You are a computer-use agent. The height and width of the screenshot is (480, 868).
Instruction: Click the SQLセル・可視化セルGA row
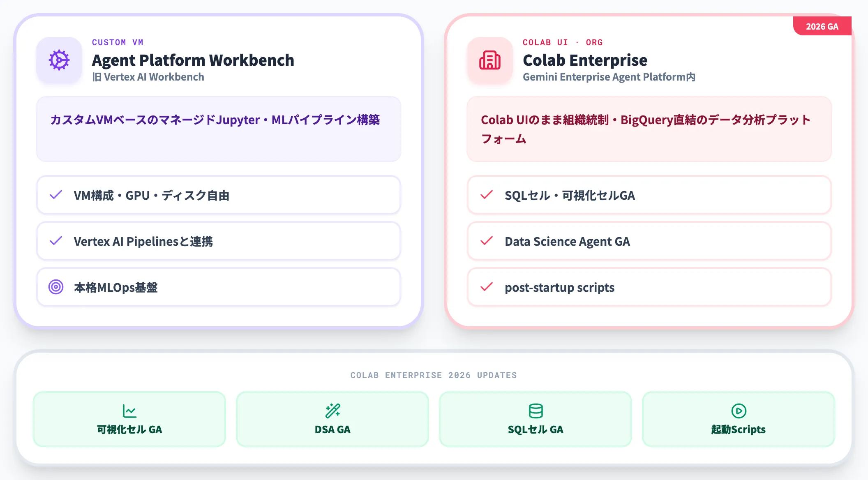pyautogui.click(x=649, y=195)
